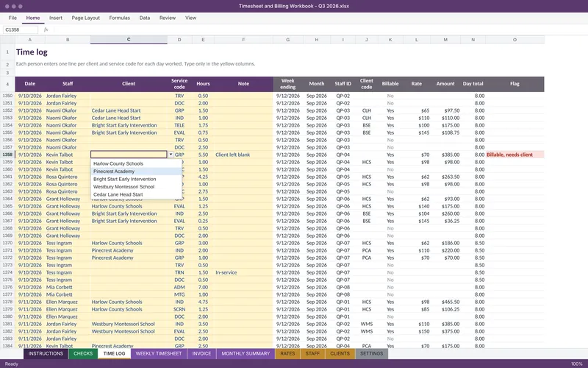This screenshot has width=588, height=368.
Task: Switch to the Home ribbon tab
Action: tap(33, 18)
